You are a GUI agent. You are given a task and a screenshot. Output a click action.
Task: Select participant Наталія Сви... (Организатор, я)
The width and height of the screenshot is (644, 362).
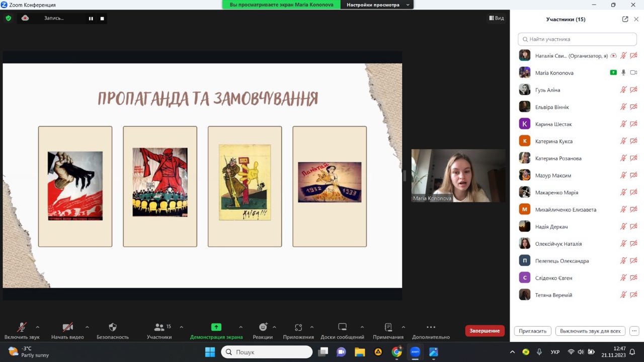point(578,56)
